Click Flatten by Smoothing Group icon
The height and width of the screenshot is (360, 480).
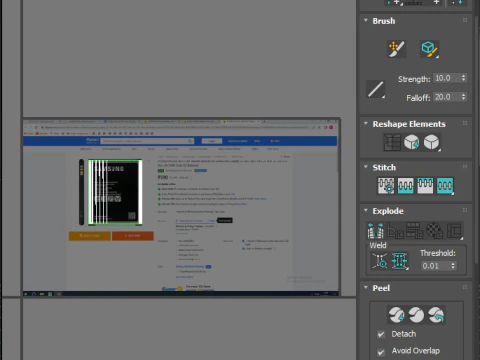click(x=415, y=231)
